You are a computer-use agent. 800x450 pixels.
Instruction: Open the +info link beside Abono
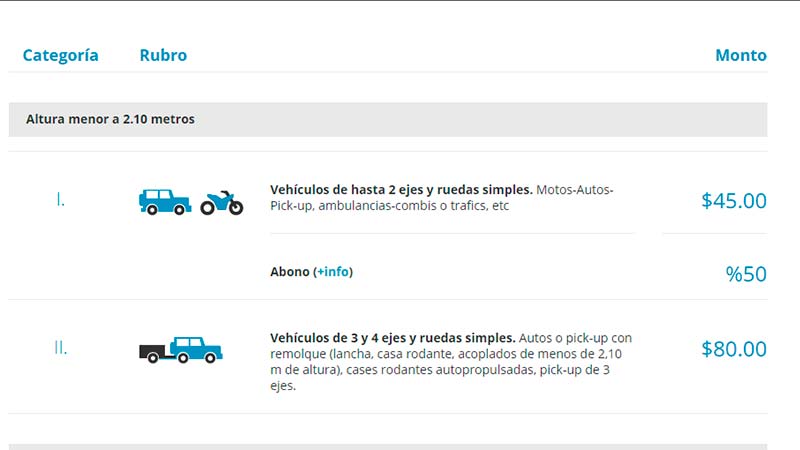[x=333, y=271]
